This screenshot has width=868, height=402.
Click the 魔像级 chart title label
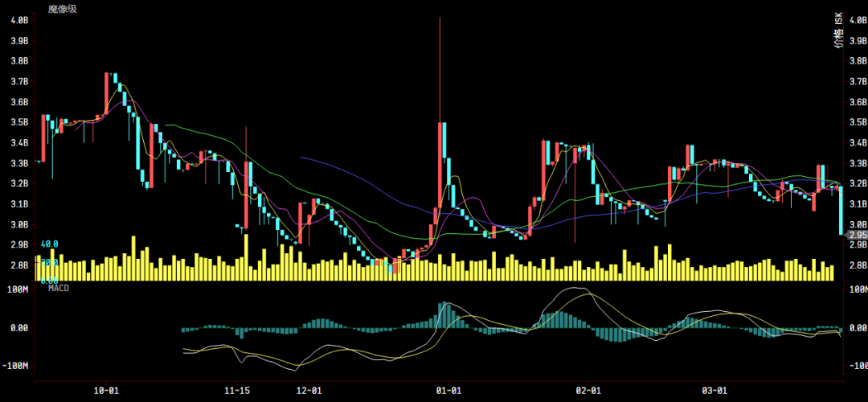coord(62,8)
